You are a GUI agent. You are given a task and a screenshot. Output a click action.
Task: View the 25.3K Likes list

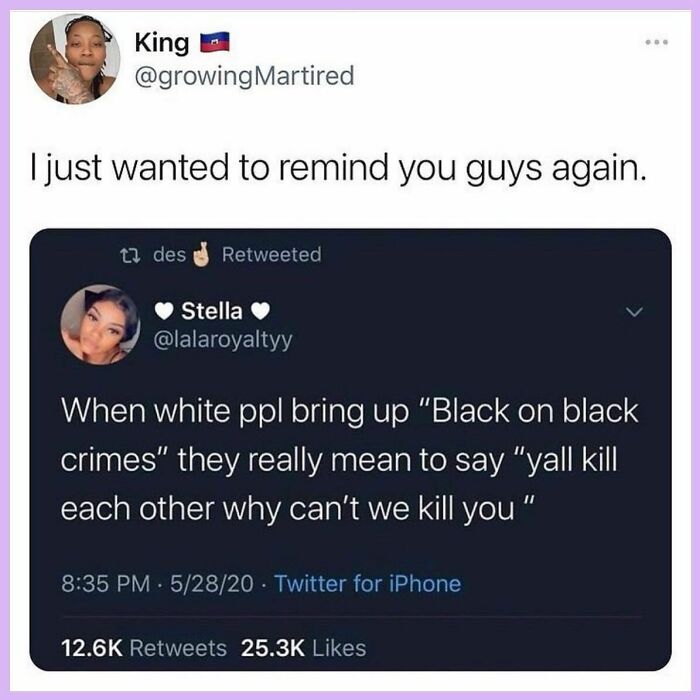pos(304,648)
